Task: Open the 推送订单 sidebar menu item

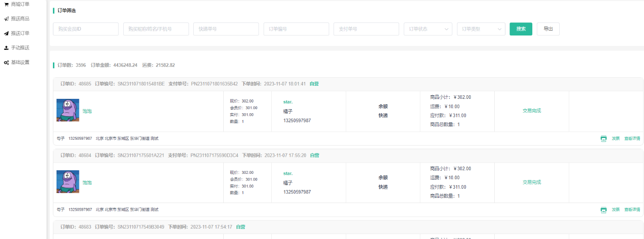Action: click(20, 33)
